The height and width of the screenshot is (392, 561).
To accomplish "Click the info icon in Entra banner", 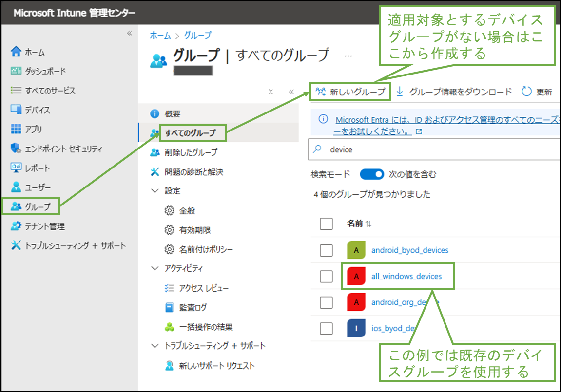I will coord(323,119).
